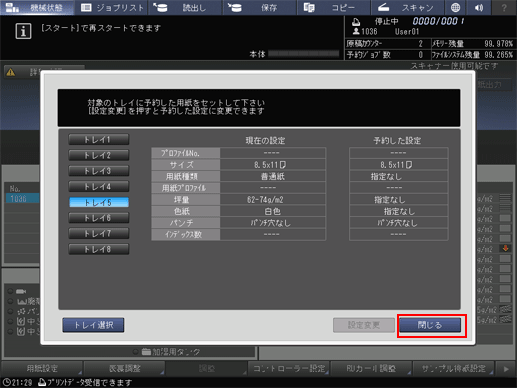Click the トレイ選択 button
The width and height of the screenshot is (517, 388).
coord(93,325)
